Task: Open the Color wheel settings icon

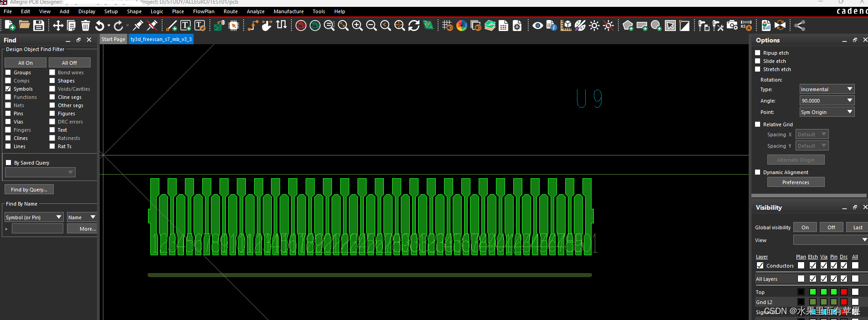Action: [x=461, y=26]
